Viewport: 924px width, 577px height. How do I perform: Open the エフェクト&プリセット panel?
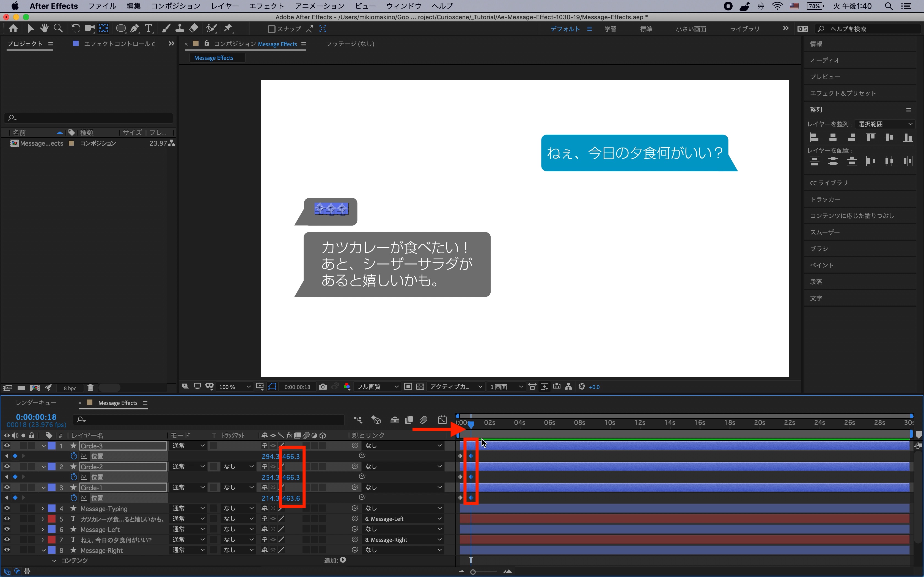point(843,93)
